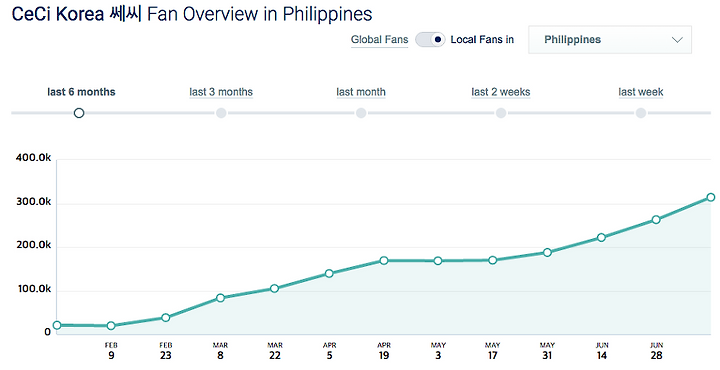Select the last month slider dot
The image size is (720, 370).
(x=361, y=112)
